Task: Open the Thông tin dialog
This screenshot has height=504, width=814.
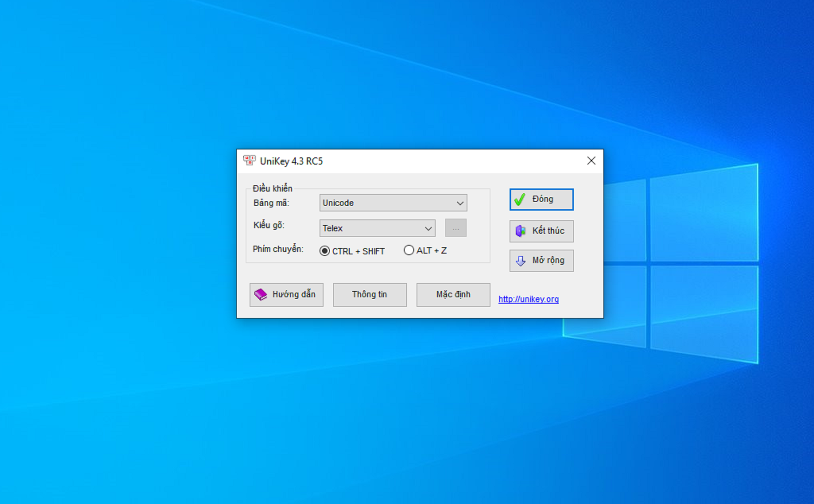Action: click(370, 295)
